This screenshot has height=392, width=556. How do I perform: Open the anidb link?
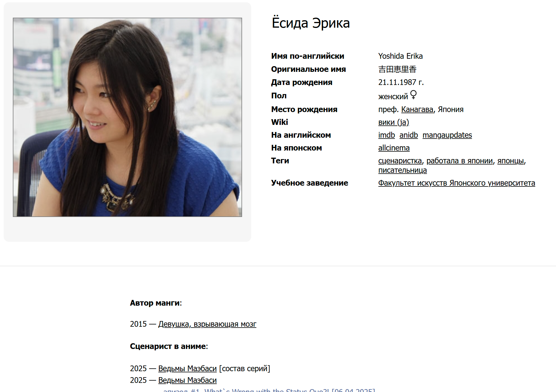(x=408, y=135)
